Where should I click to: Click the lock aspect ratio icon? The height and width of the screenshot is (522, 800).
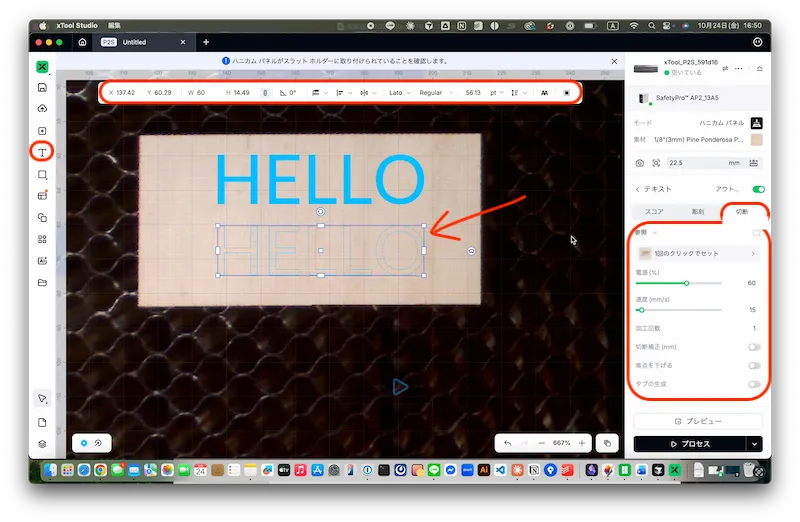point(265,93)
